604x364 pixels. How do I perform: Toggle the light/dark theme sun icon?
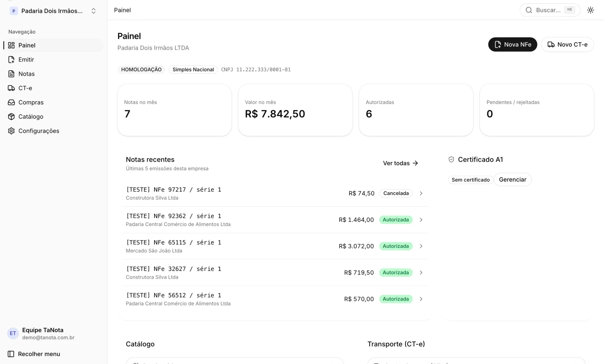pos(590,10)
